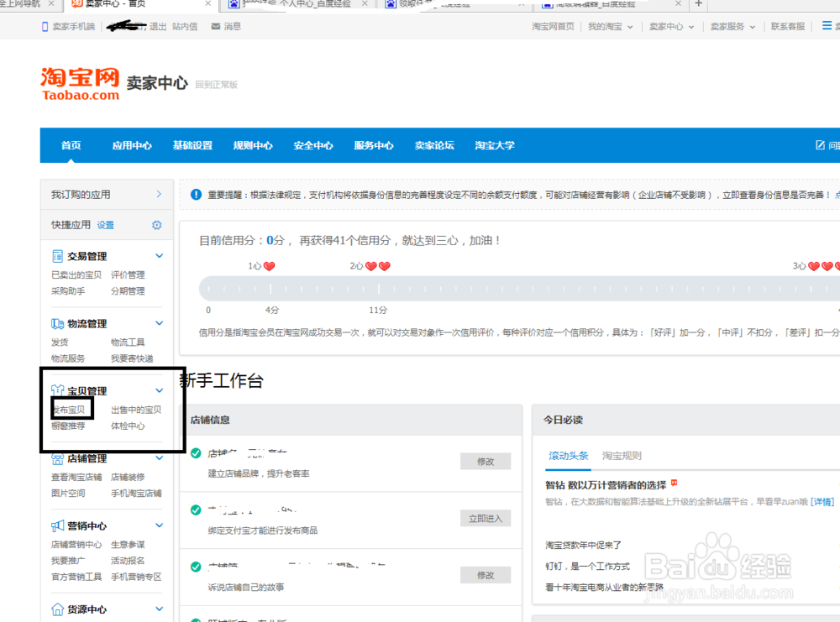The image size is (840, 622).
Task: Click the 2心 double-heart marker
Action: (370, 266)
